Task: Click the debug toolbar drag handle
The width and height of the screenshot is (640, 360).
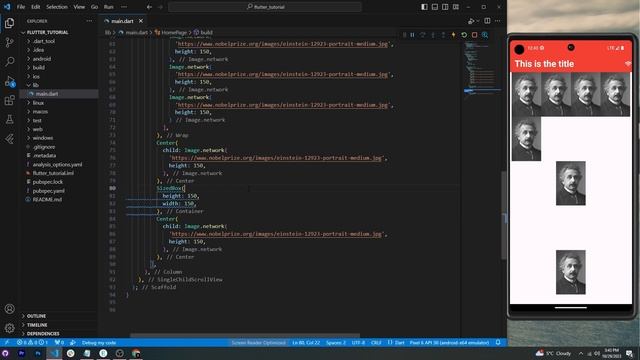Action: click(404, 35)
